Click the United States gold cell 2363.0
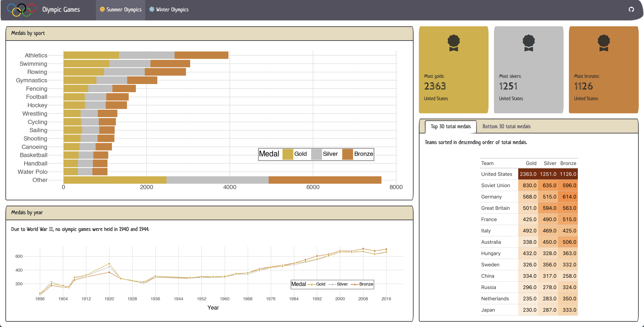Viewport: 644px width, 327px height. pos(528,174)
